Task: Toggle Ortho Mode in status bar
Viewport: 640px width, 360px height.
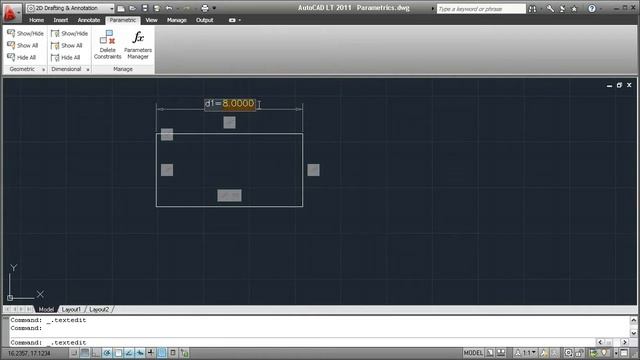Action: pyautogui.click(x=96, y=353)
